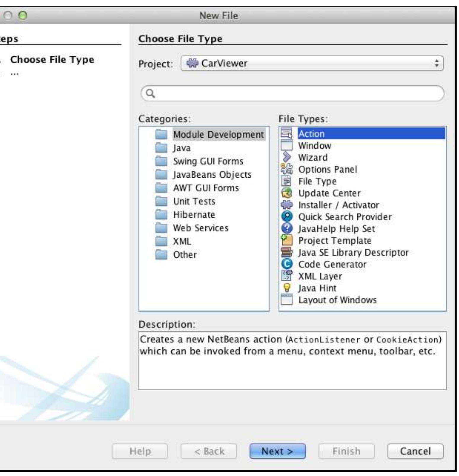Click the Wizard arrow icon

[x=286, y=157]
